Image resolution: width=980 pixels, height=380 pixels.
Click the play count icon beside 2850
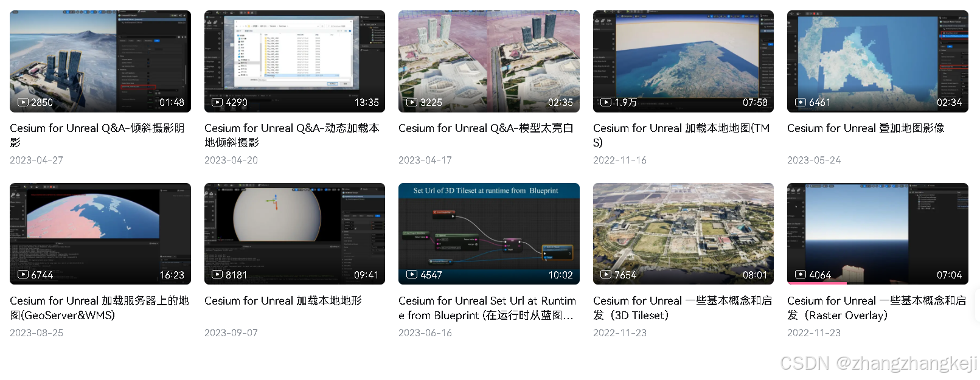tap(23, 102)
